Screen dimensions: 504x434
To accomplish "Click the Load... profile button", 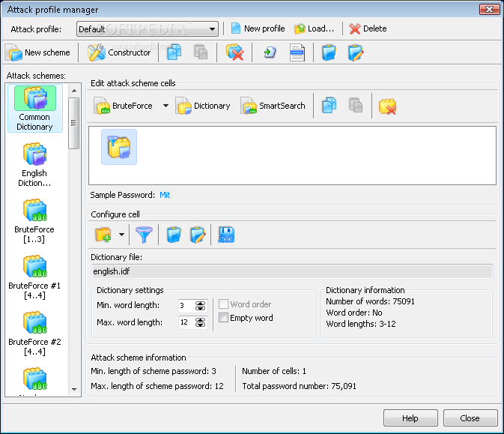I will pyautogui.click(x=315, y=28).
